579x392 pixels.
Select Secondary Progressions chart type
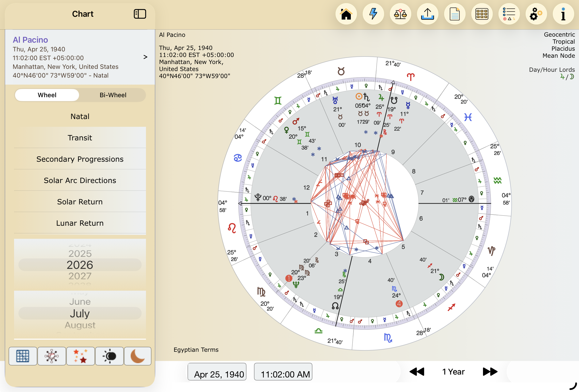tap(80, 159)
